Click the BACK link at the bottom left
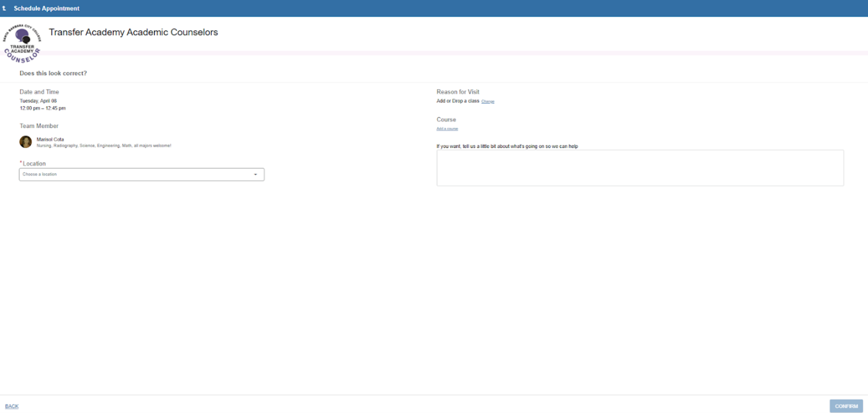Screen dimensions: 868x413 click(x=11, y=406)
